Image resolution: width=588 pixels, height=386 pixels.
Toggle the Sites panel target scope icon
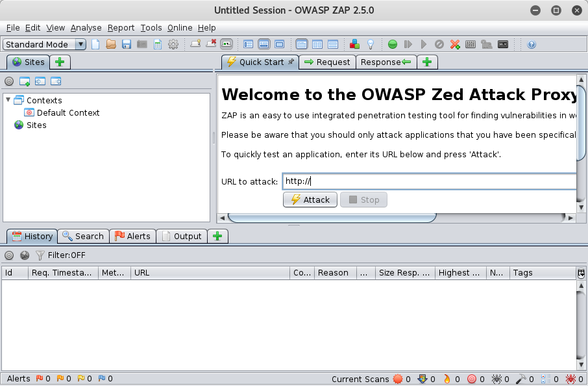click(x=9, y=81)
